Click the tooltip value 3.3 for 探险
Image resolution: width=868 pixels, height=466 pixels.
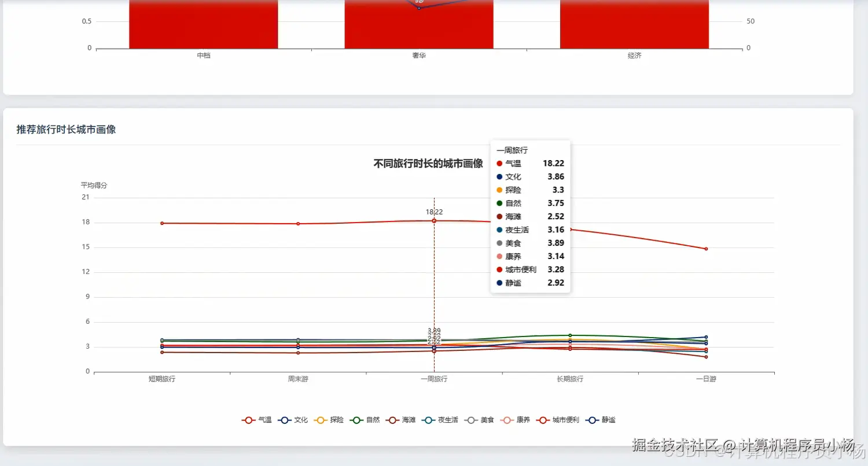pos(558,190)
